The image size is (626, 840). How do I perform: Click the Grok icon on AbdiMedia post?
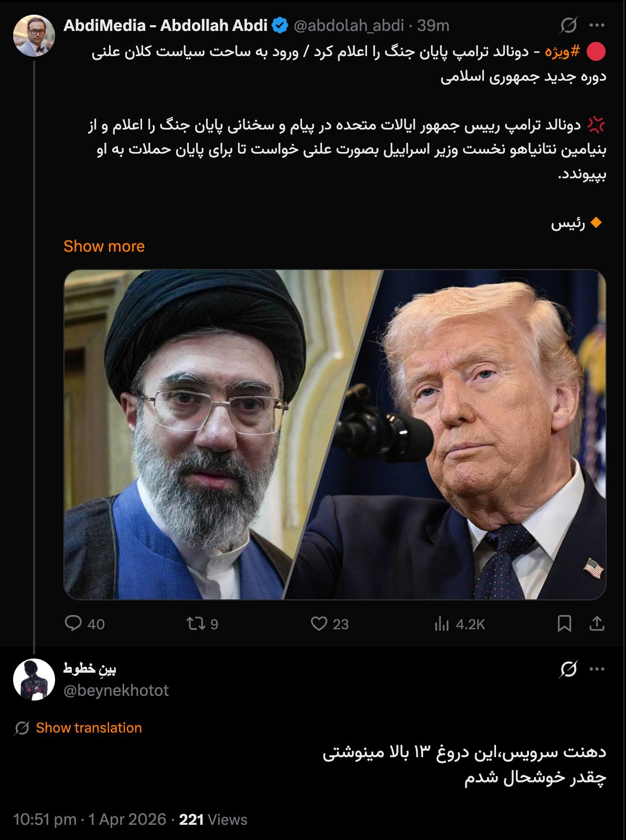pos(569,25)
